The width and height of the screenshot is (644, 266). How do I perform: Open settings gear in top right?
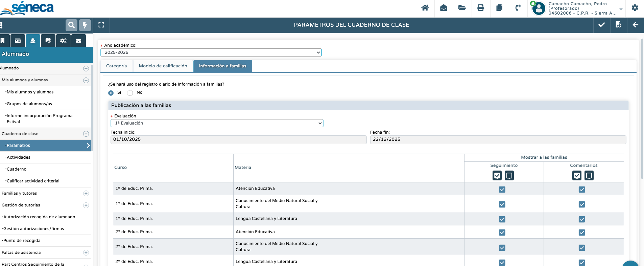coord(635,8)
